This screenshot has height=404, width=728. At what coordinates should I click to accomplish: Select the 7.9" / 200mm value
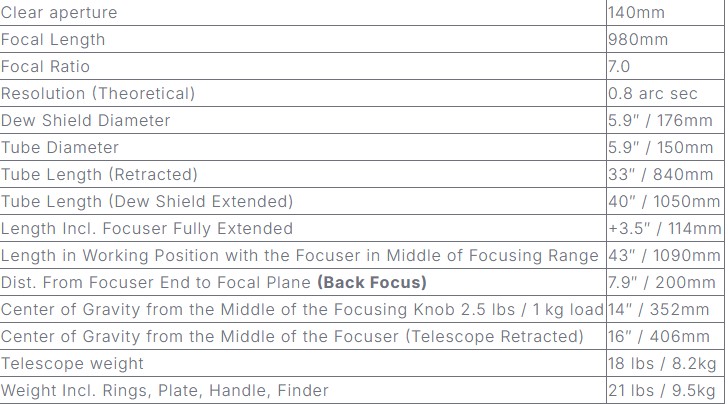(661, 283)
